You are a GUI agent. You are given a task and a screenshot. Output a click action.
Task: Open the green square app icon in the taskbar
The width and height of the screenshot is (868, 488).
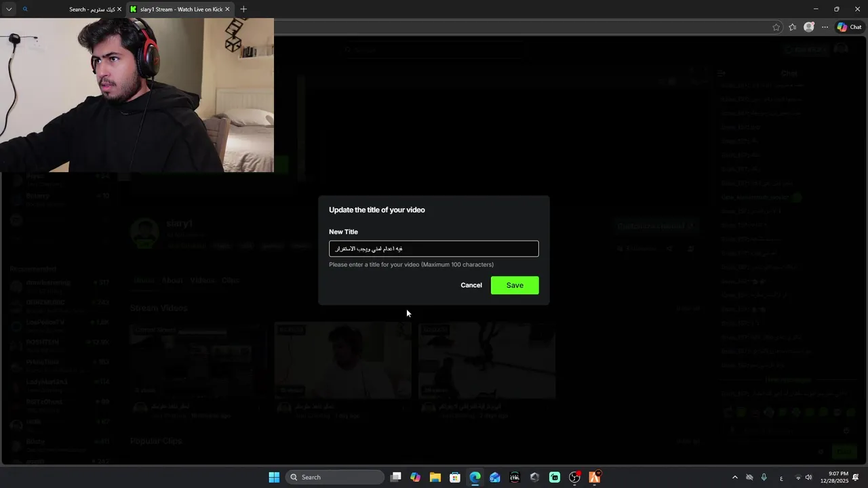pyautogui.click(x=555, y=477)
